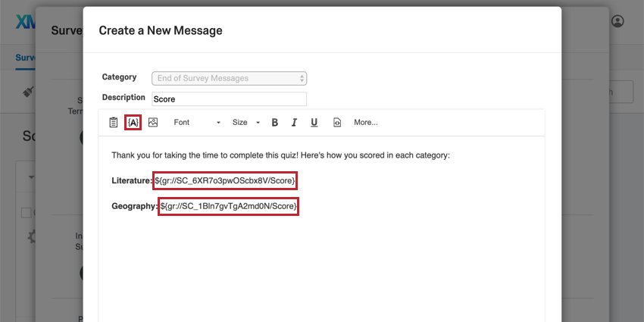Viewport: 644px width, 322px height.
Task: Toggle italic formatting
Action: pos(294,123)
